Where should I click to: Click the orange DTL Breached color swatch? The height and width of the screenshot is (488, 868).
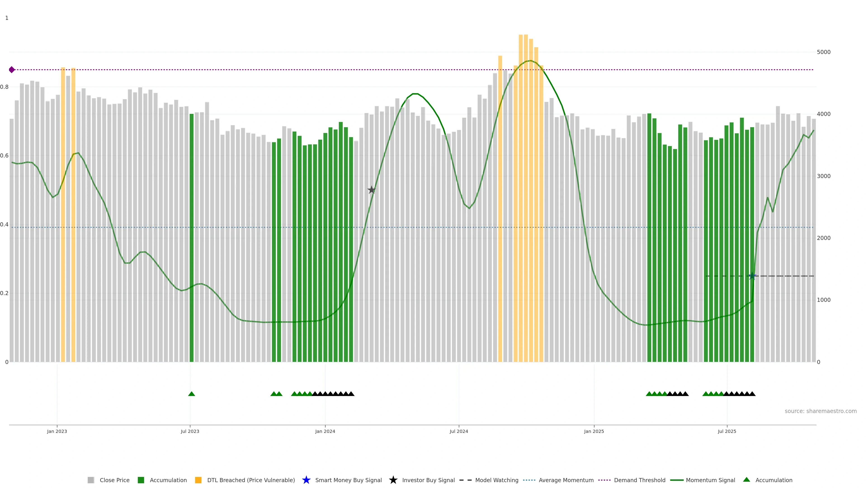click(198, 480)
